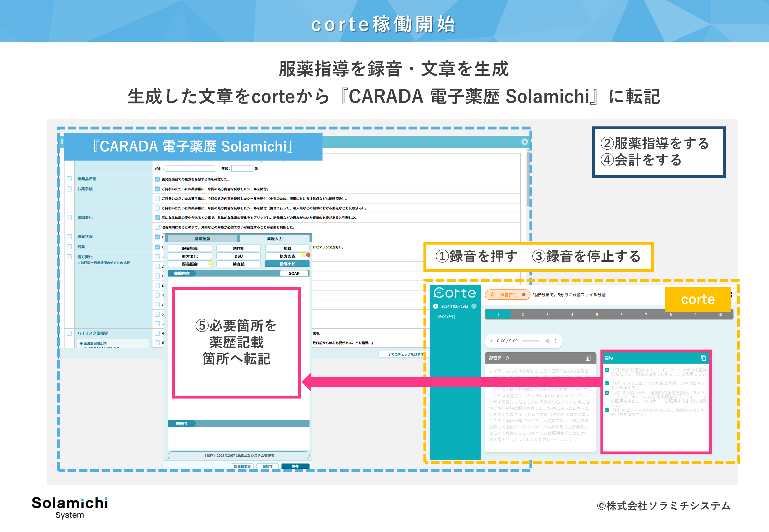Select recording slot 2 in corte

[523, 315]
